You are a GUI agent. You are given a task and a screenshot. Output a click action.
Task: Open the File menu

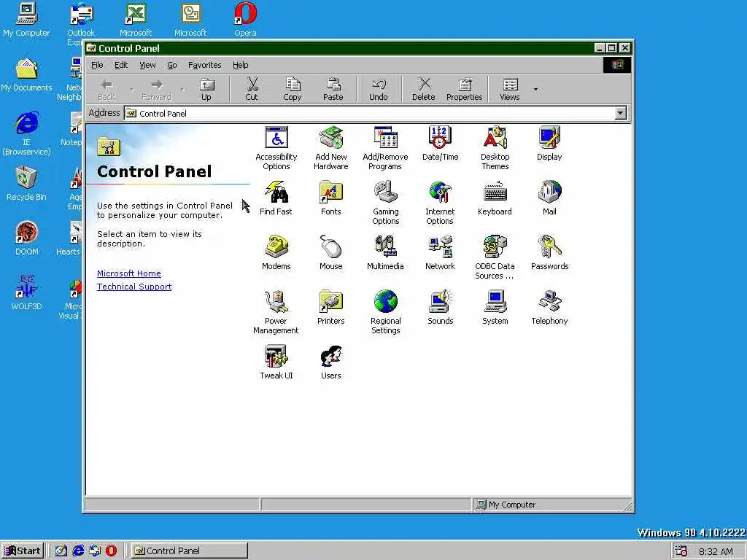click(97, 65)
